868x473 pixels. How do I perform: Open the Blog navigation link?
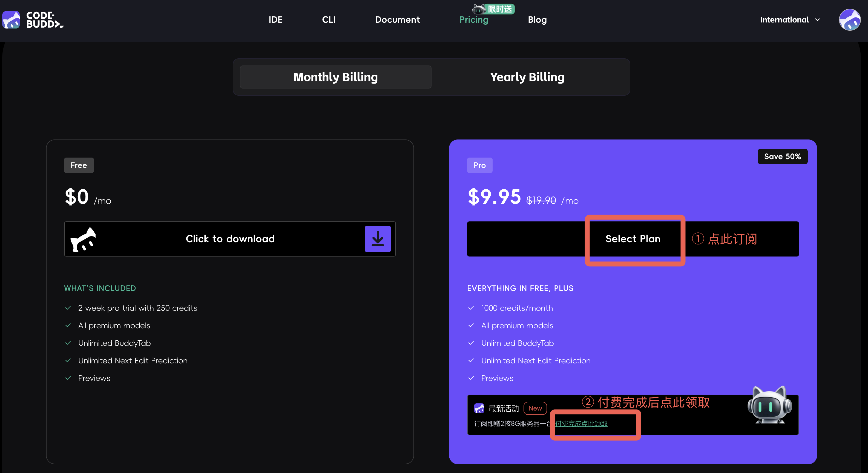(x=537, y=20)
